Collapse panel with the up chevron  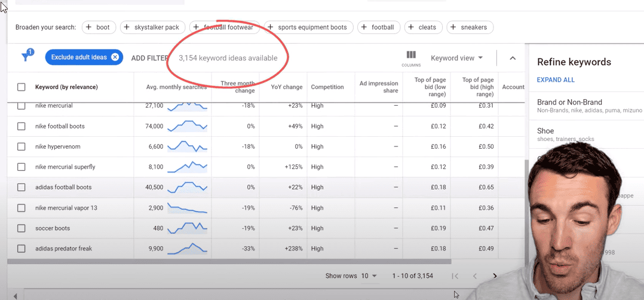click(x=513, y=58)
